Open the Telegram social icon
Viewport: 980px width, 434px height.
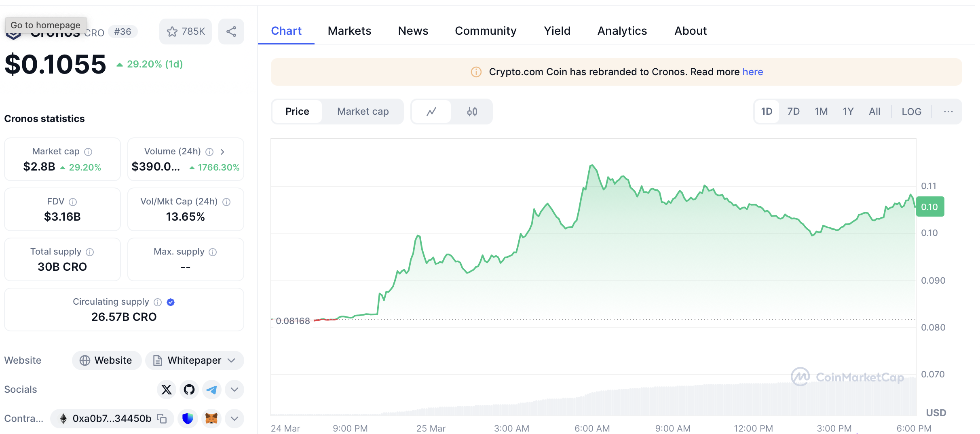pos(211,390)
